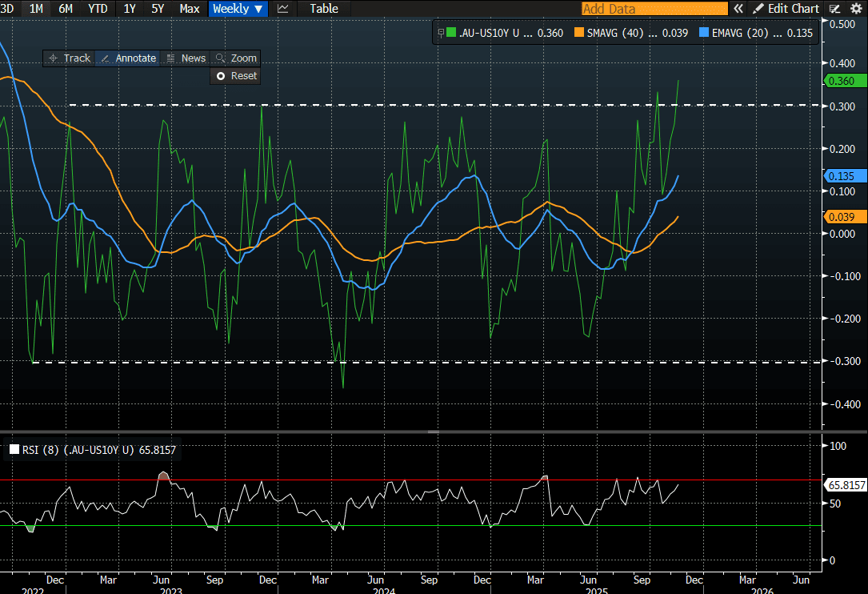
Task: Click the Add Data input field
Action: click(x=654, y=9)
